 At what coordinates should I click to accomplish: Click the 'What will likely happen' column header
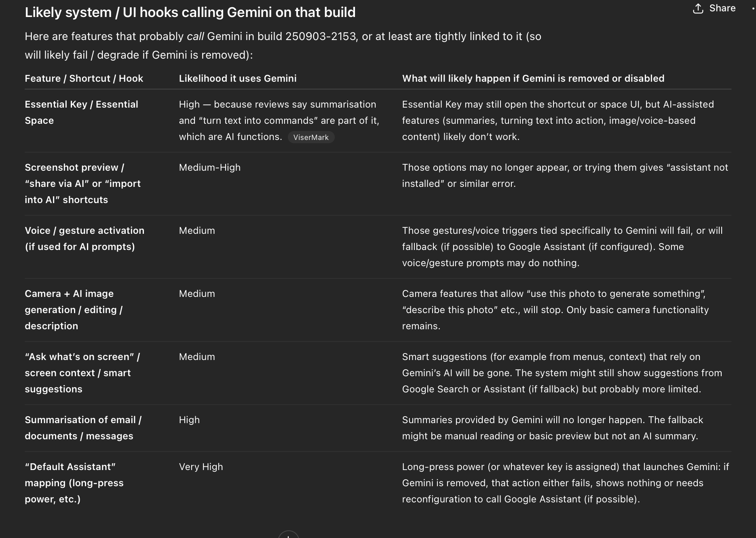pyautogui.click(x=533, y=78)
